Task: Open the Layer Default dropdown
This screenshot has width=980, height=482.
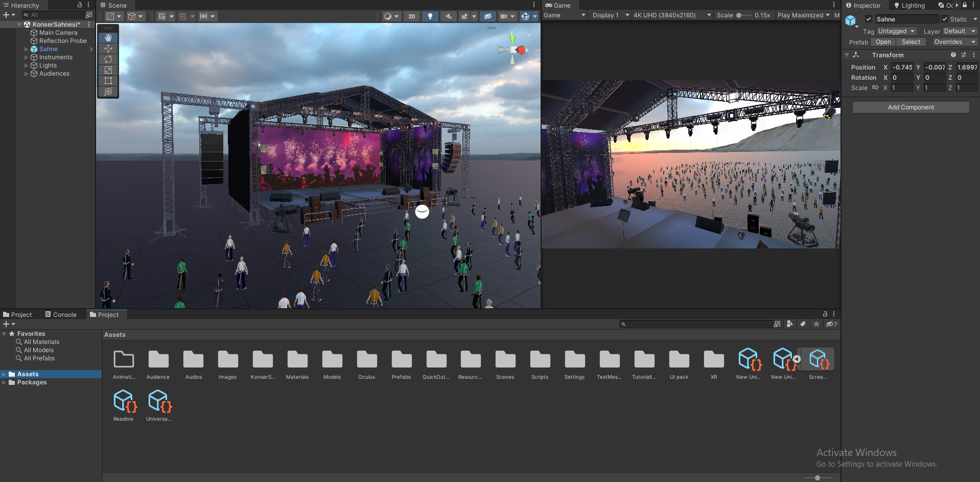Action: [x=960, y=31]
